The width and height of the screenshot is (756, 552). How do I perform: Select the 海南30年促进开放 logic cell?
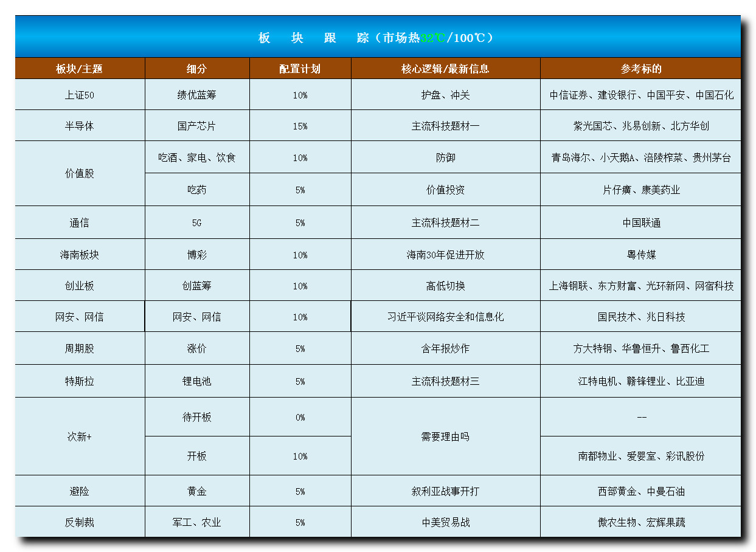pyautogui.click(x=445, y=255)
